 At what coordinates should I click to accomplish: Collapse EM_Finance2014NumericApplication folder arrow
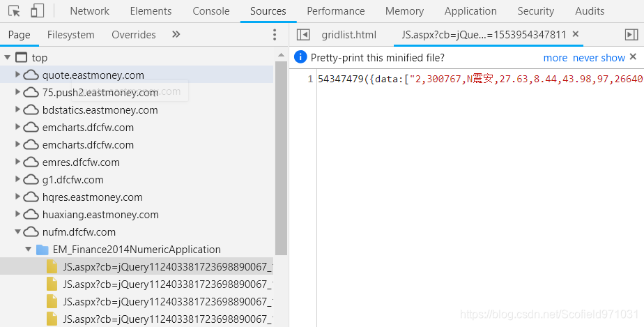click(29, 249)
